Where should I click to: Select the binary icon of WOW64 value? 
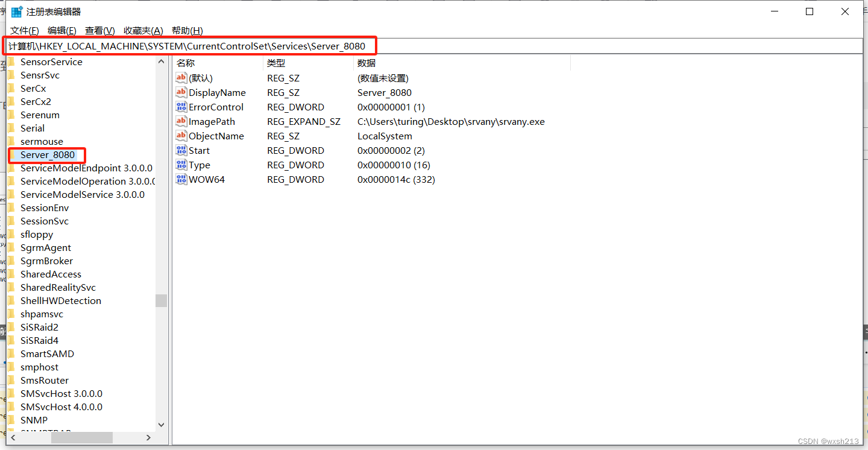pyautogui.click(x=181, y=179)
